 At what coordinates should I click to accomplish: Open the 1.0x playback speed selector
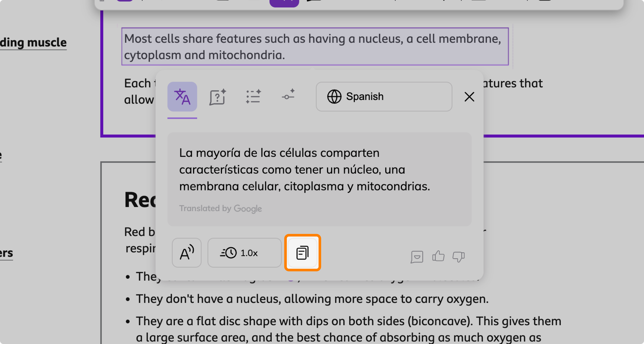coord(244,253)
